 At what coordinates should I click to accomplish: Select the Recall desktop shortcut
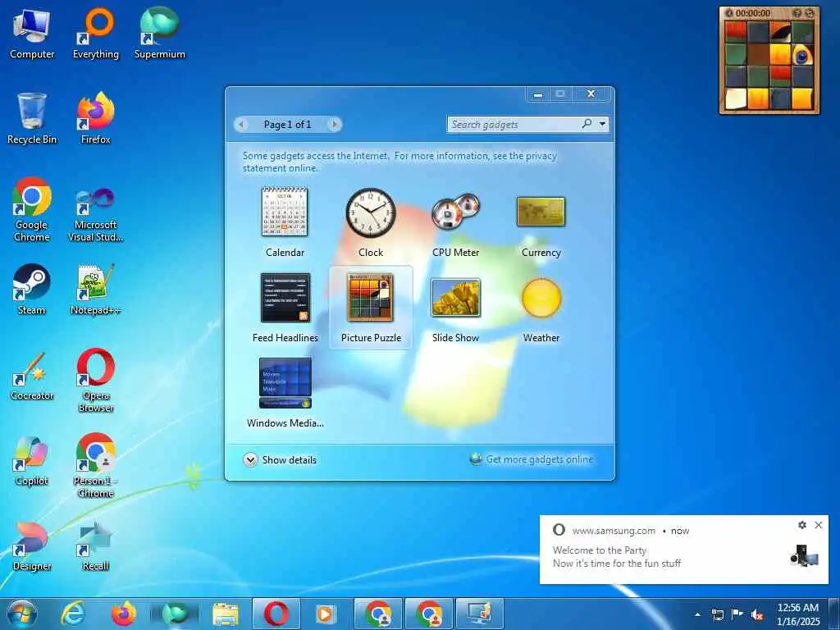[x=96, y=546]
